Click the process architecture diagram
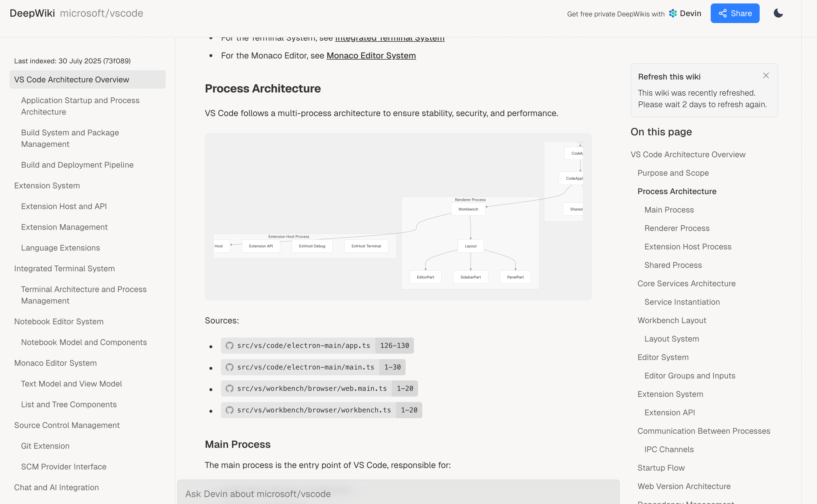Viewport: 817px width, 504px height. (x=398, y=217)
